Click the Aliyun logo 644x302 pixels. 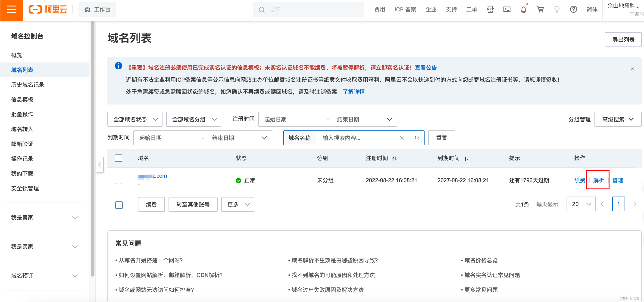point(48,9)
